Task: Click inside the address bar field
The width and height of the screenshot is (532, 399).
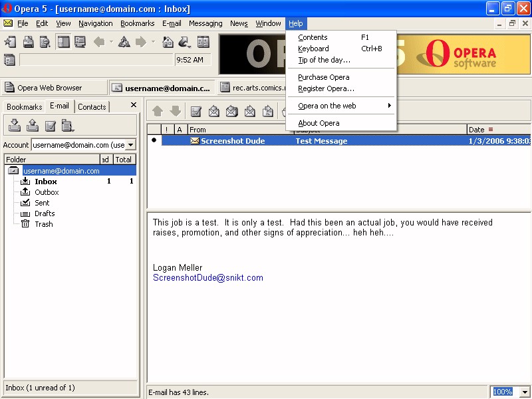Action: point(96,60)
